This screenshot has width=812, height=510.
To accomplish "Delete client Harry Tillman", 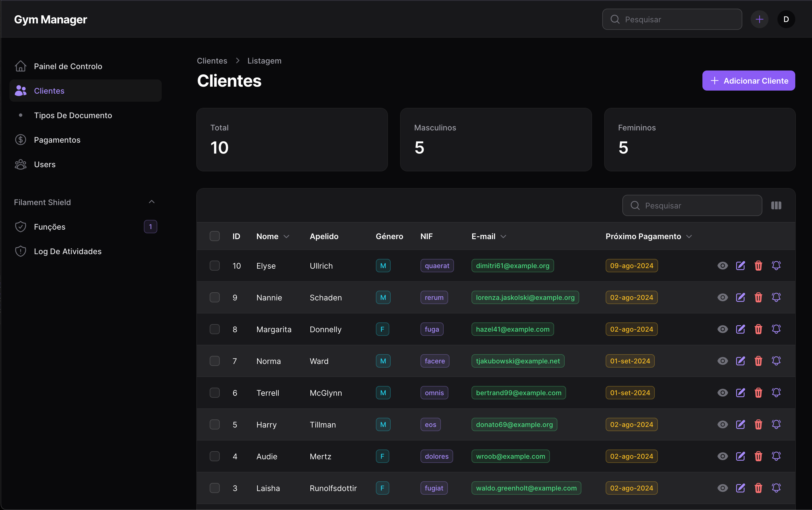I will point(758,424).
